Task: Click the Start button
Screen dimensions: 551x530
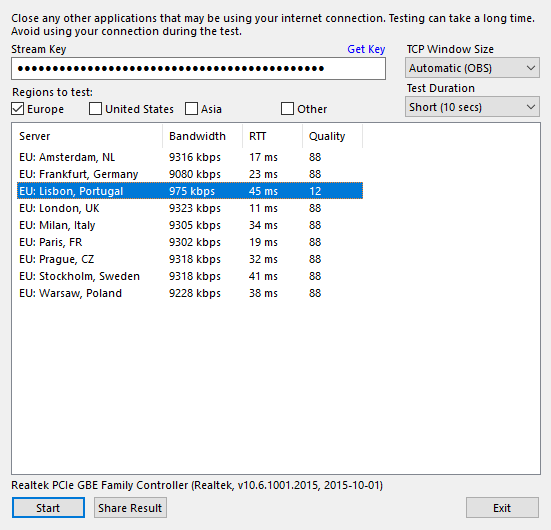Action: click(x=48, y=508)
